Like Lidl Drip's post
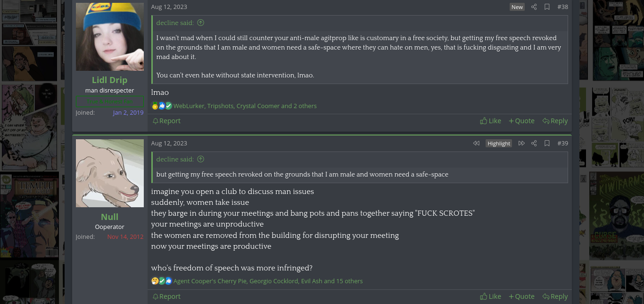644x304 pixels. [x=490, y=121]
